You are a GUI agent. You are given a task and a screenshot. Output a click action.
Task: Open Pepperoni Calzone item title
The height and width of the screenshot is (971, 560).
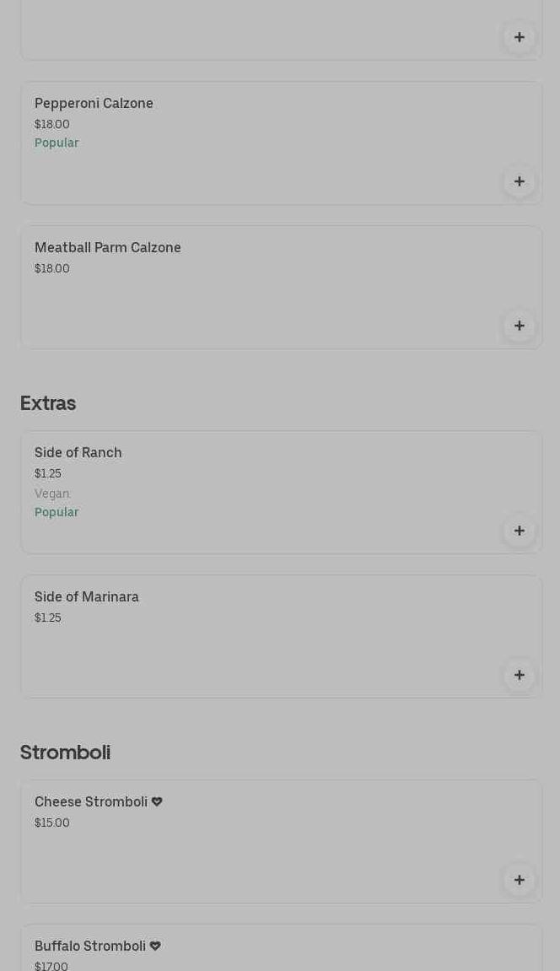click(x=94, y=103)
